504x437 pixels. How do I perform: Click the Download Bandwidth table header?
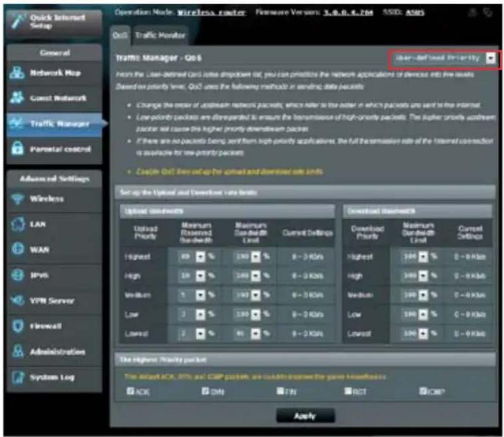pos(417,211)
